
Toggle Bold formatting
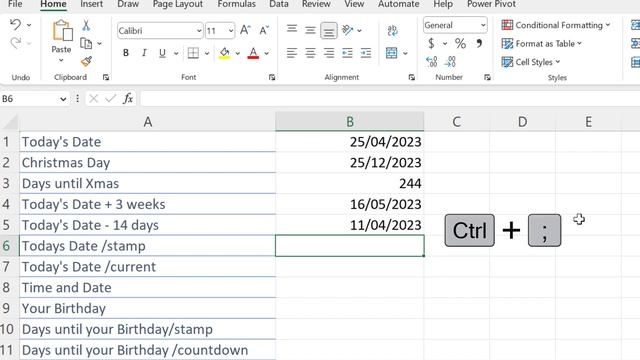click(126, 53)
